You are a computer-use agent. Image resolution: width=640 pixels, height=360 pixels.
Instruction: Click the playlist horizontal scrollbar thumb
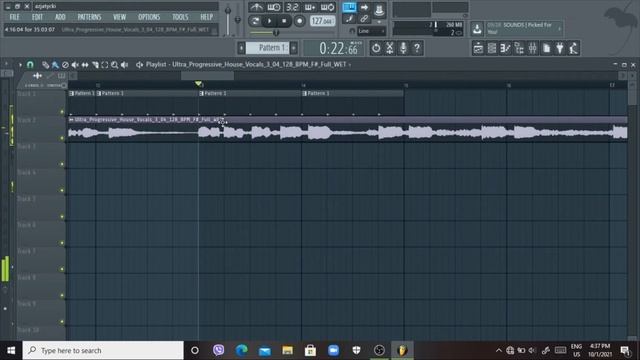(207, 76)
